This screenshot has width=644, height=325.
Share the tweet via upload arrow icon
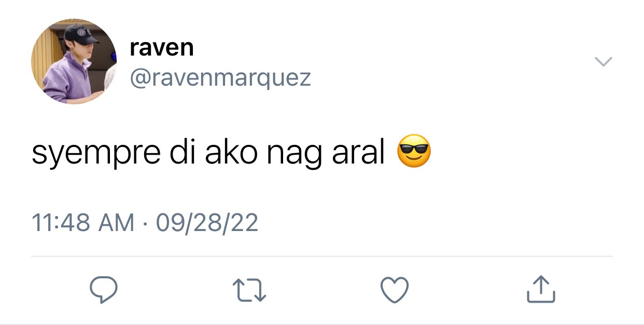click(x=541, y=289)
